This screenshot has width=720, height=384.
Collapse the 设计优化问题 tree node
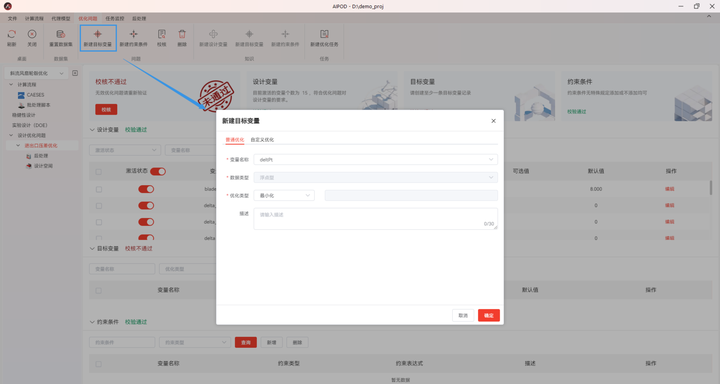click(11, 136)
